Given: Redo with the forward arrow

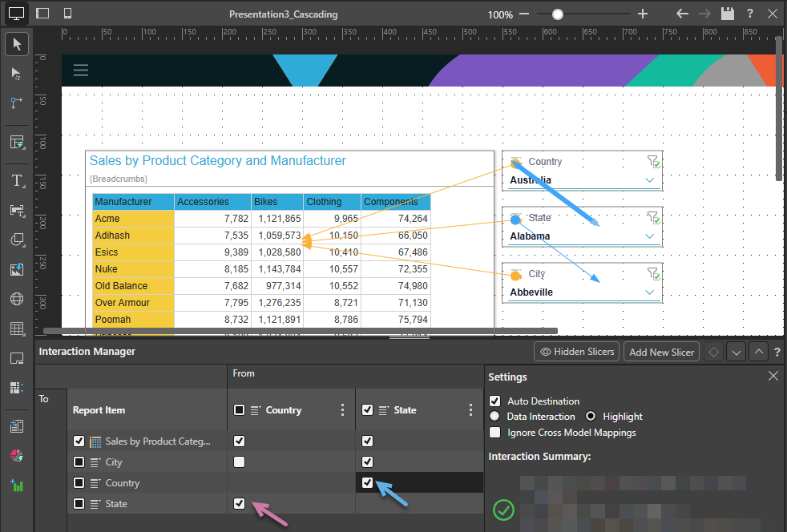Looking at the screenshot, I should 704,14.
